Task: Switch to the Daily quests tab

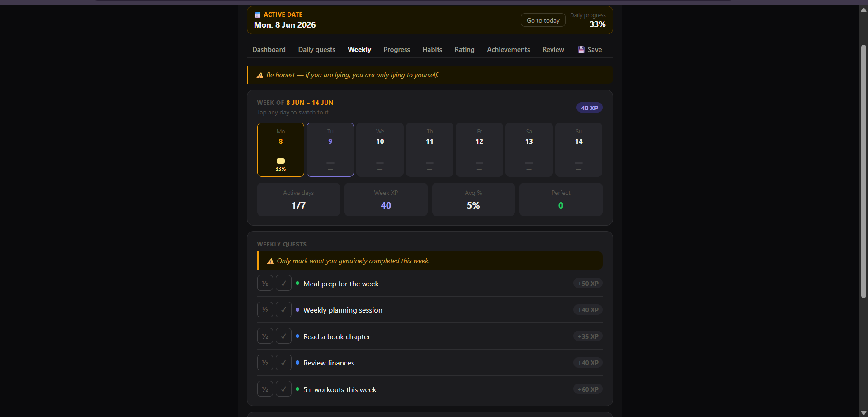Action: [316, 50]
